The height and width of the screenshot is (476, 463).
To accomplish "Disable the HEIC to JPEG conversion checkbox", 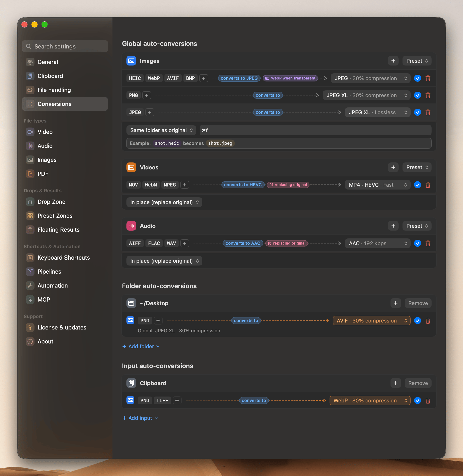I will [417, 78].
